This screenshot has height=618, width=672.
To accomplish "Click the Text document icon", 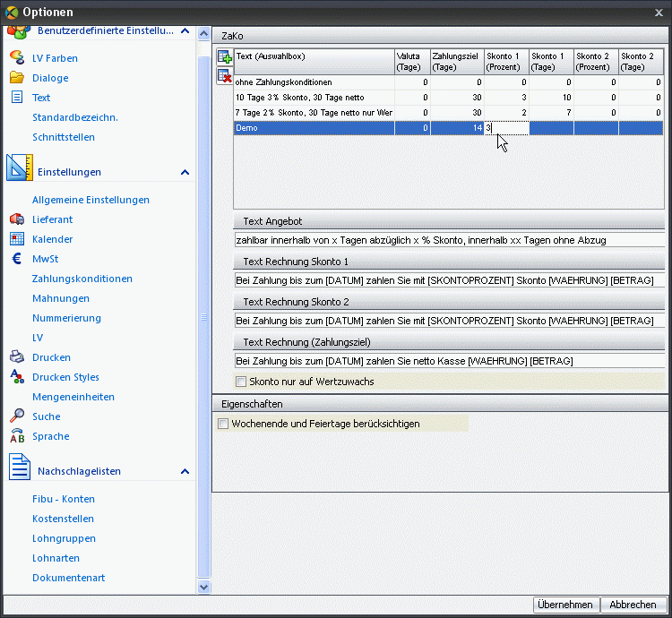I will (x=17, y=97).
